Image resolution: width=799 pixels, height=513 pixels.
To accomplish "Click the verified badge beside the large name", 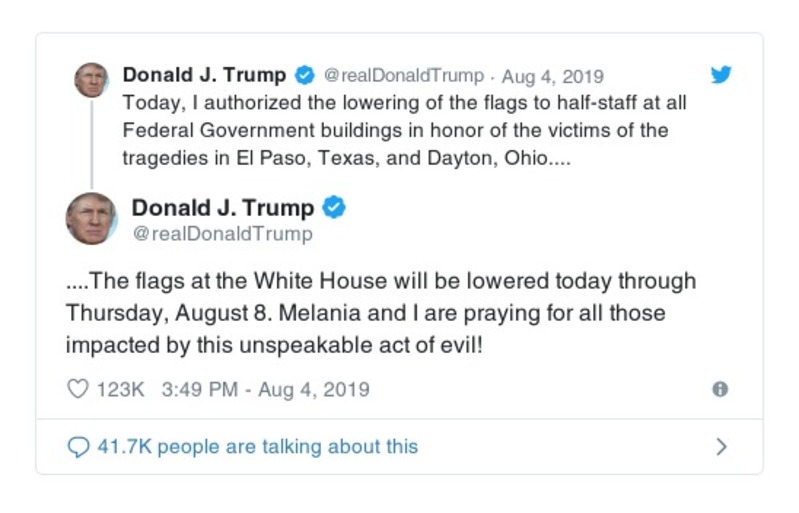I will click(x=335, y=208).
